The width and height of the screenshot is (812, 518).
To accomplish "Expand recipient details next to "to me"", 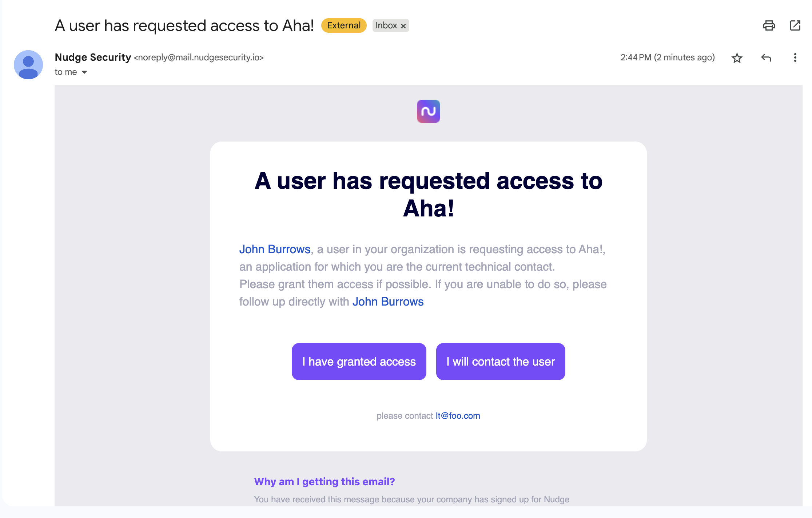I will pyautogui.click(x=84, y=72).
